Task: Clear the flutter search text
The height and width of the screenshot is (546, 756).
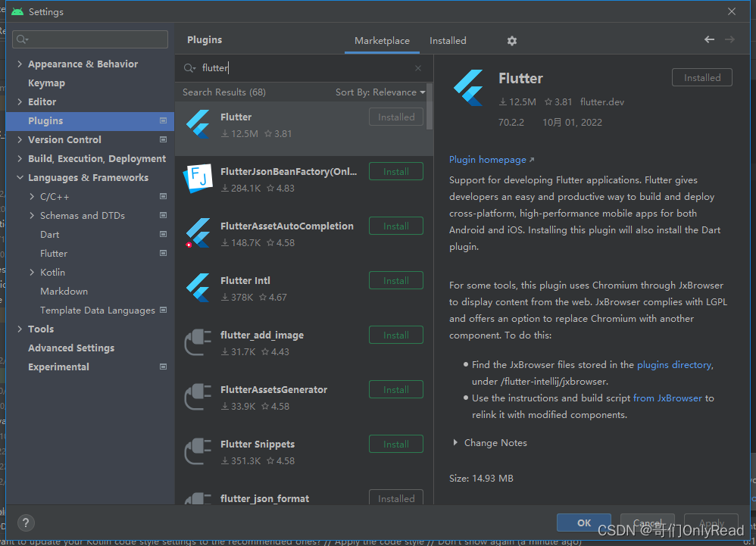Action: click(x=417, y=68)
